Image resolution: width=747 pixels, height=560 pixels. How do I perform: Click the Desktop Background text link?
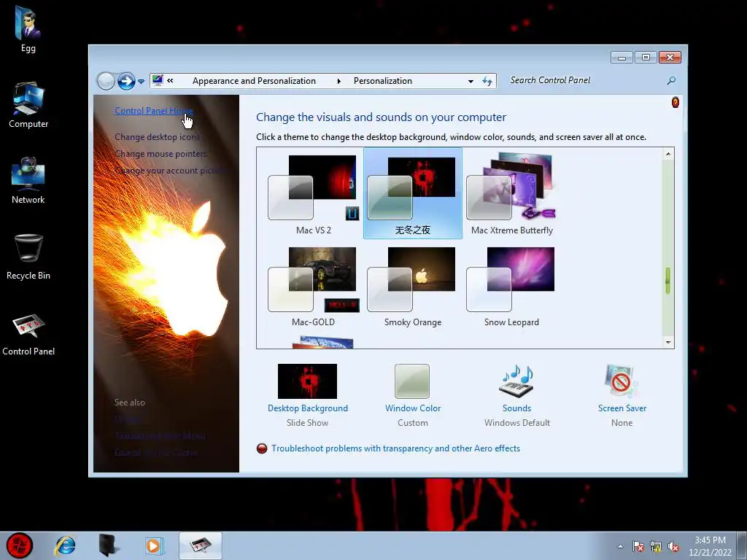pos(308,408)
